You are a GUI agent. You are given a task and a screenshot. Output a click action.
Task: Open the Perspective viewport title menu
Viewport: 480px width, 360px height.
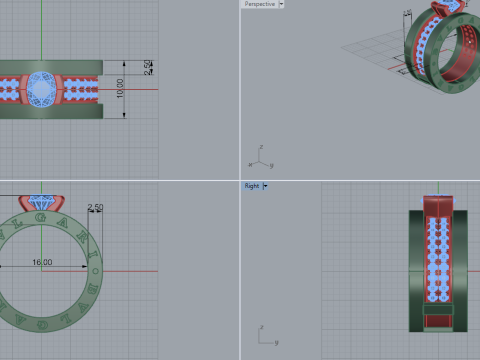[259, 4]
